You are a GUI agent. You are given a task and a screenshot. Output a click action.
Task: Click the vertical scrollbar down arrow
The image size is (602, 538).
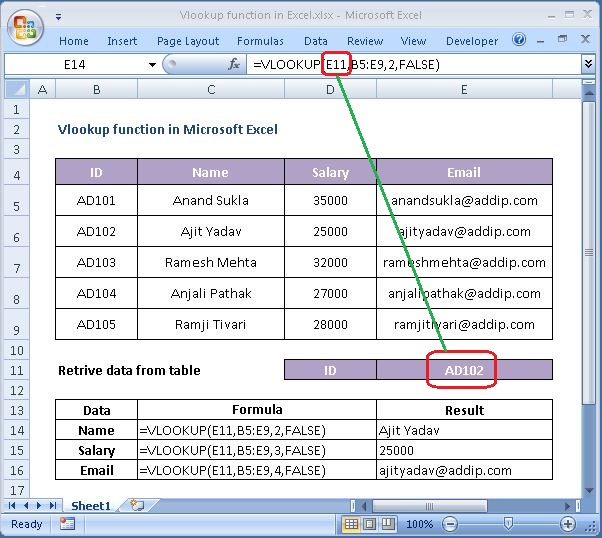tap(589, 490)
